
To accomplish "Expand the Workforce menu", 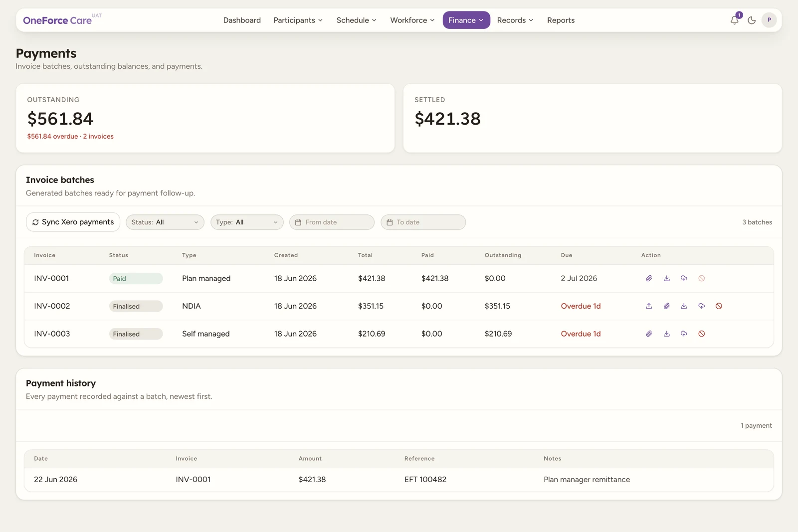I will coord(412,20).
